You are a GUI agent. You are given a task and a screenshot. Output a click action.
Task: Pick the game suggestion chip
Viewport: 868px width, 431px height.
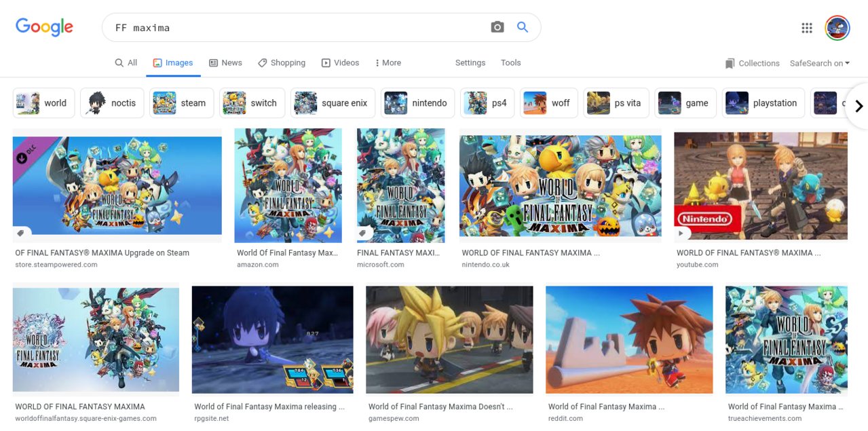(685, 103)
